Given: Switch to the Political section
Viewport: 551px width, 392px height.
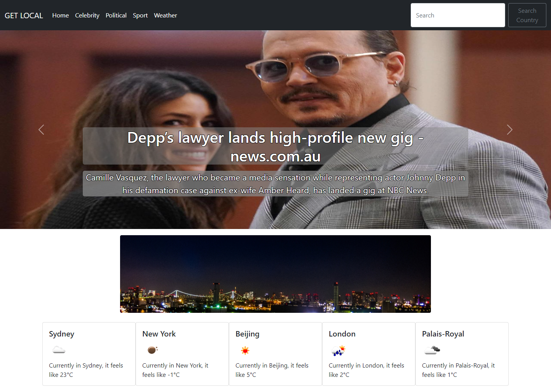Looking at the screenshot, I should tap(116, 15).
